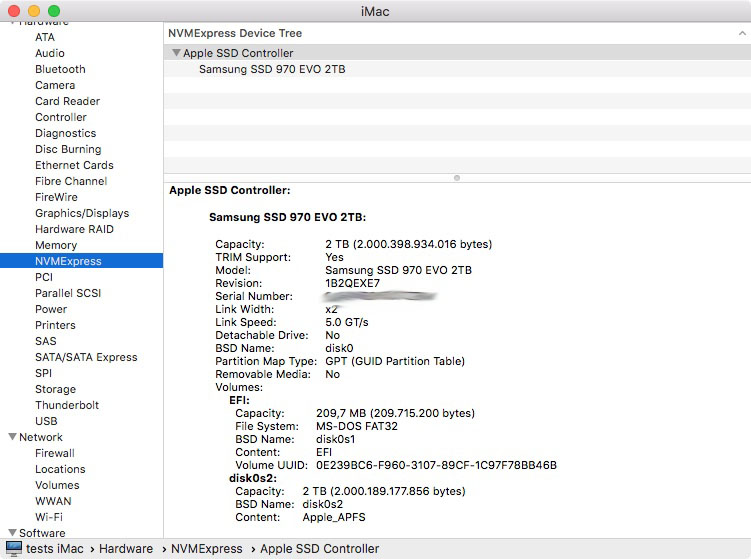Open the Thunderbolt hardware category
This screenshot has height=559, width=751.
pyautogui.click(x=67, y=405)
